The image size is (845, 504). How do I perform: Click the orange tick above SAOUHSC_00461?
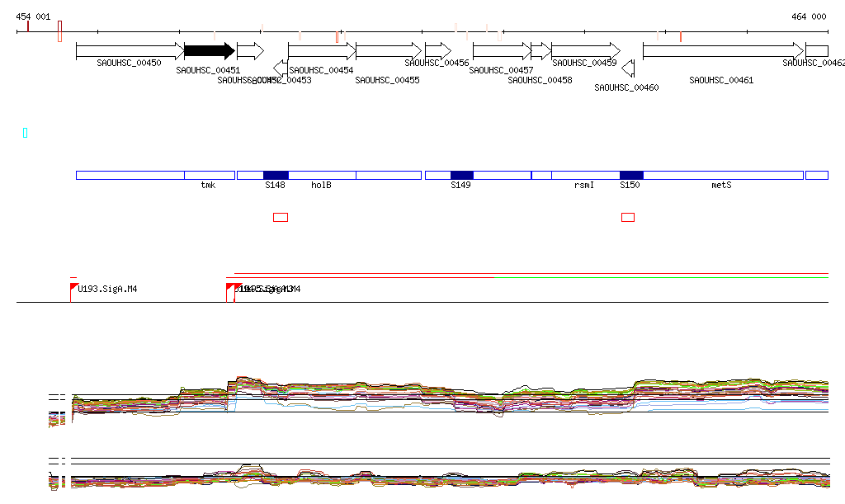click(681, 36)
